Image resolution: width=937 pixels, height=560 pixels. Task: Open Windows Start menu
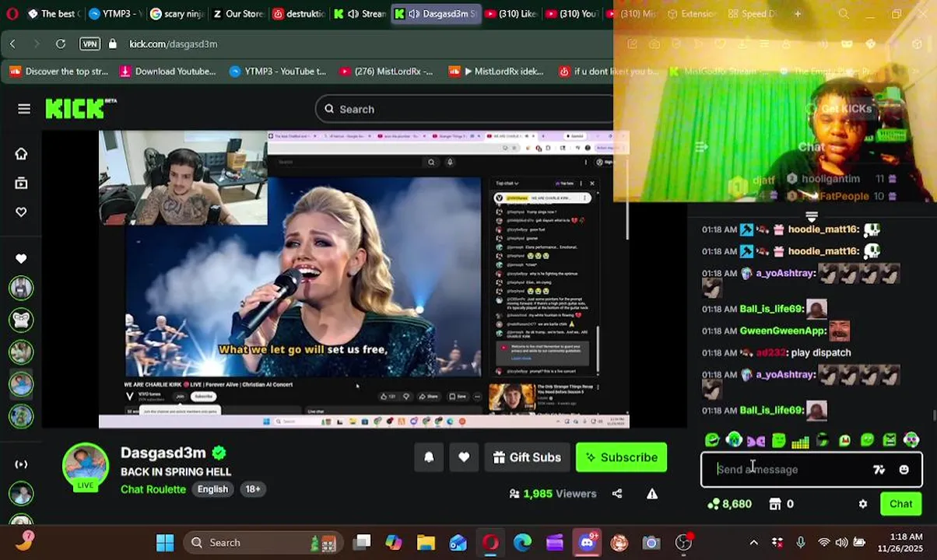pyautogui.click(x=165, y=543)
